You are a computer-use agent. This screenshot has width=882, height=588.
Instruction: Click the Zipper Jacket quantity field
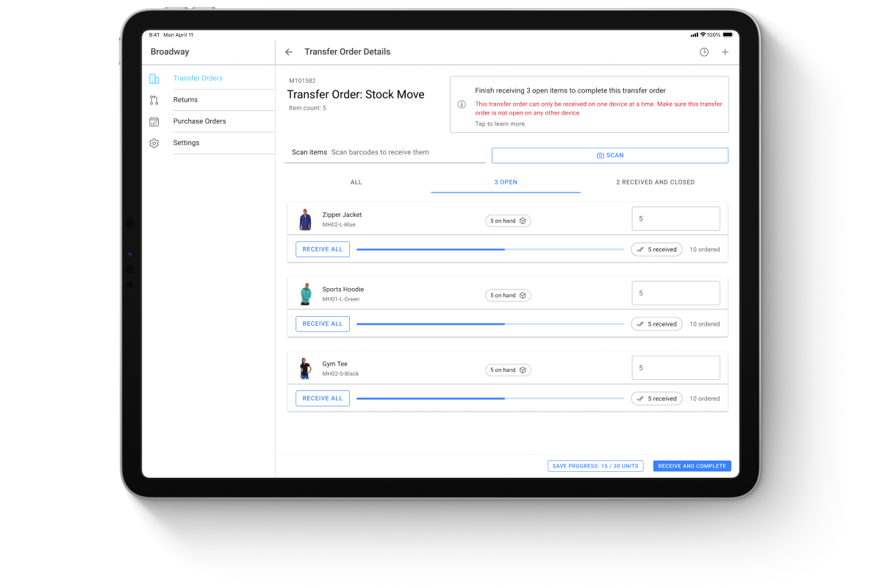pos(676,219)
